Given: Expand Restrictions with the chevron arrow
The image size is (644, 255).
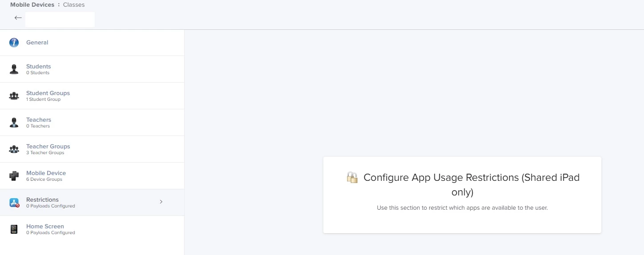Looking at the screenshot, I should tap(161, 202).
